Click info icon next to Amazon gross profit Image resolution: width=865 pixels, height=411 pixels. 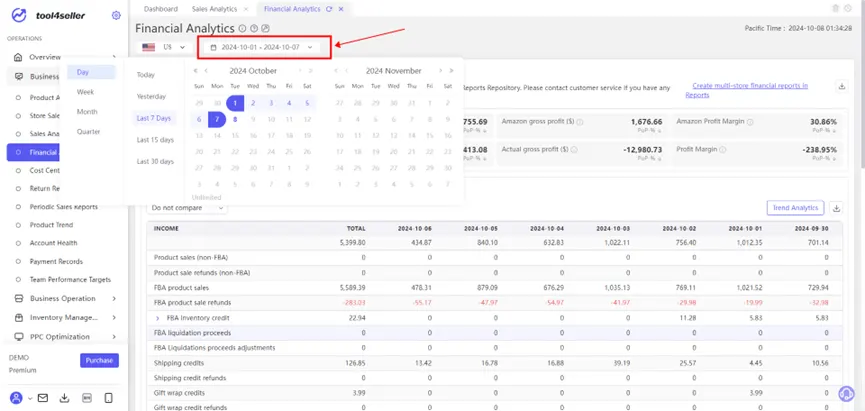tap(580, 121)
